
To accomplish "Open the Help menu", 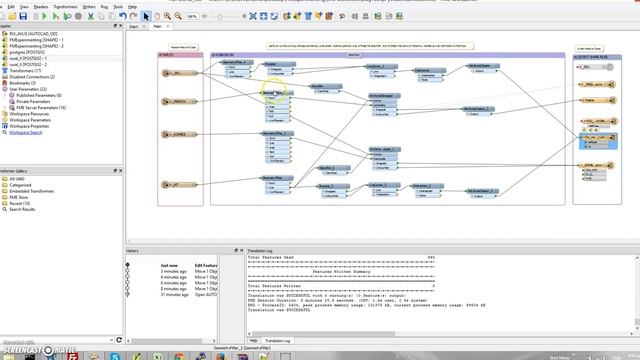I will 132,7.
